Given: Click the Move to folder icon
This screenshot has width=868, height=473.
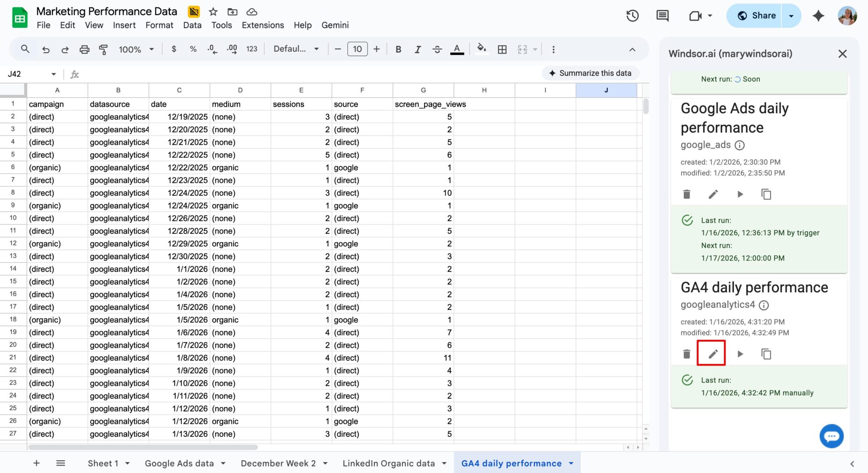Looking at the screenshot, I should (232, 12).
